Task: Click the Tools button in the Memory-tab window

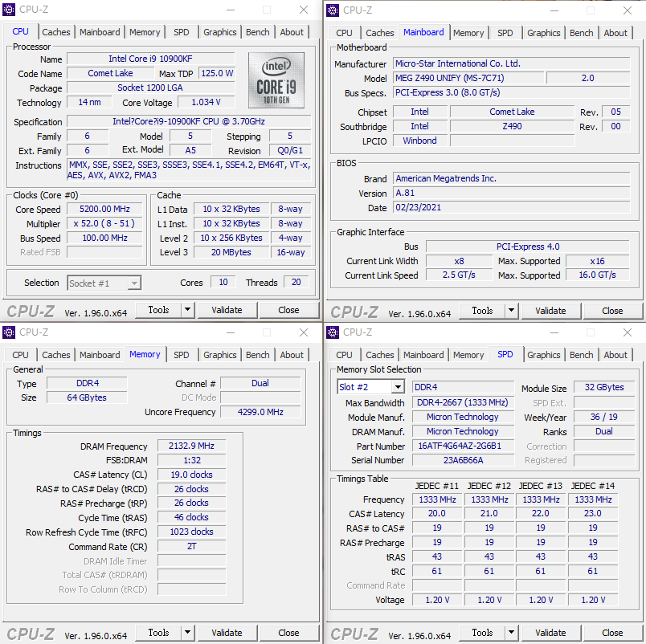Action: (x=158, y=633)
